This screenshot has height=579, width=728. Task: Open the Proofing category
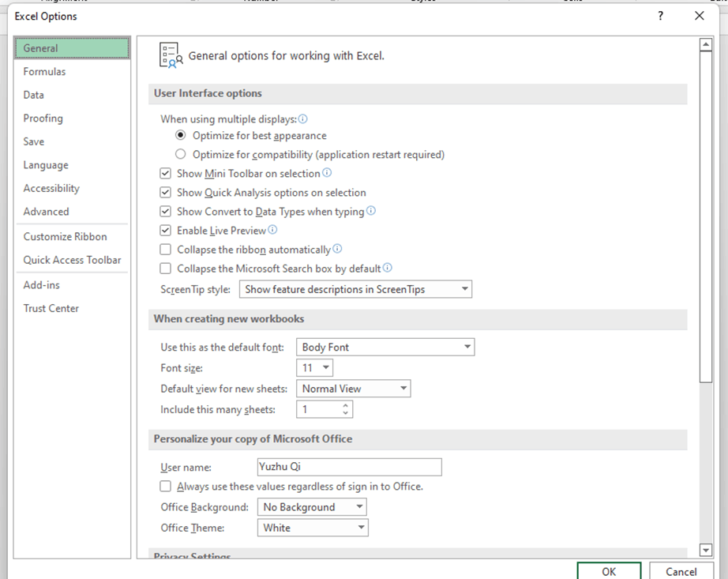pos(72,118)
